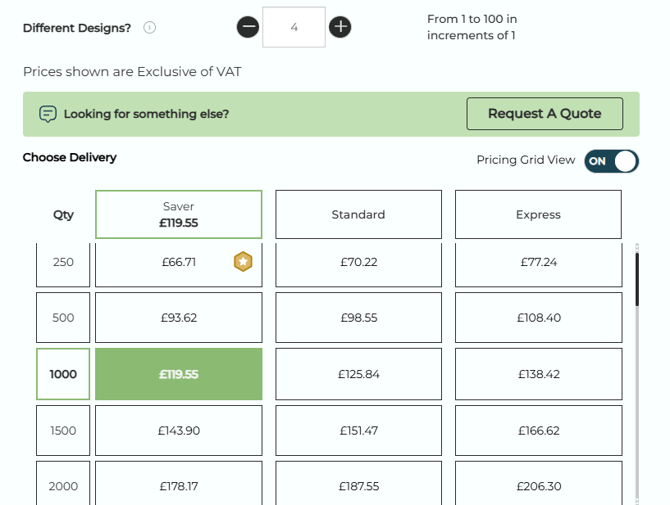Choose the 500 quantity row
The height and width of the screenshot is (505, 670).
tap(63, 318)
